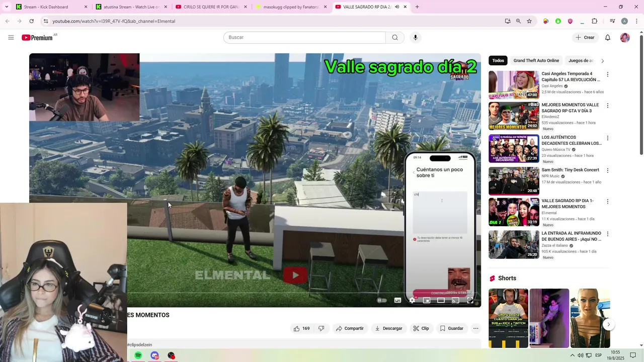Toggle subtitles captions button in player

pos(397,300)
